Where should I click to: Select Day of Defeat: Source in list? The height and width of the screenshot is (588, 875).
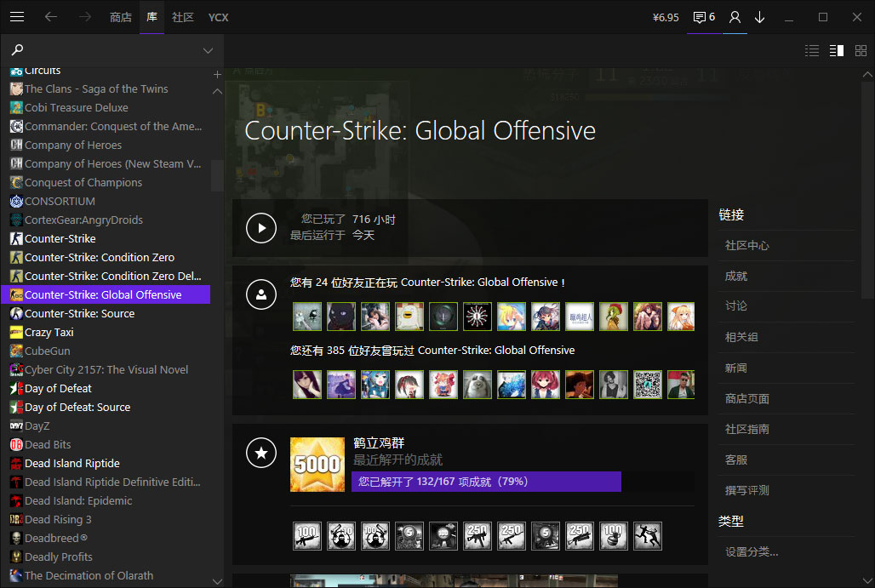[x=106, y=408]
